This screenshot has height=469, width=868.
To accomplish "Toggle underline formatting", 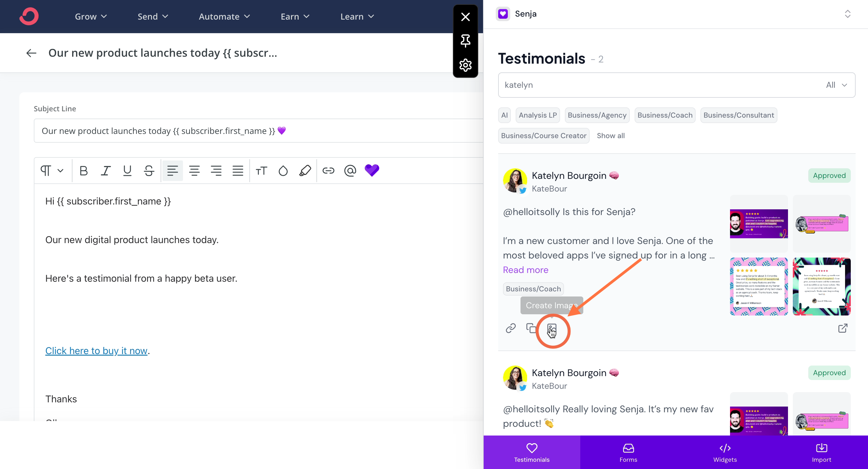I will click(127, 171).
